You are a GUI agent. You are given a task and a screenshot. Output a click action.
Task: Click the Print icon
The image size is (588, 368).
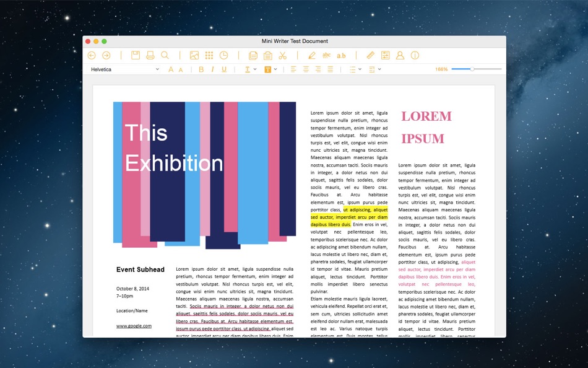click(x=150, y=55)
